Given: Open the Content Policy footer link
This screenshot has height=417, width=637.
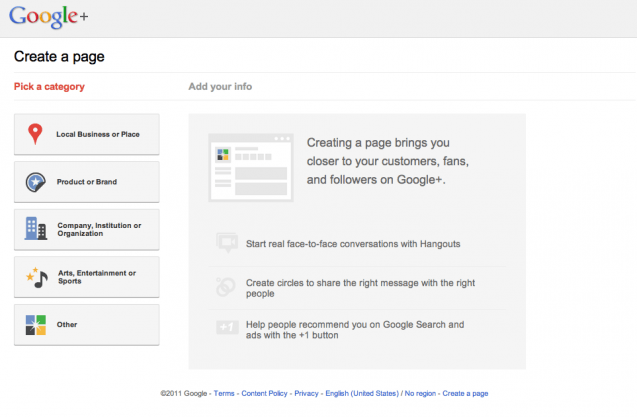Looking at the screenshot, I should (x=264, y=393).
